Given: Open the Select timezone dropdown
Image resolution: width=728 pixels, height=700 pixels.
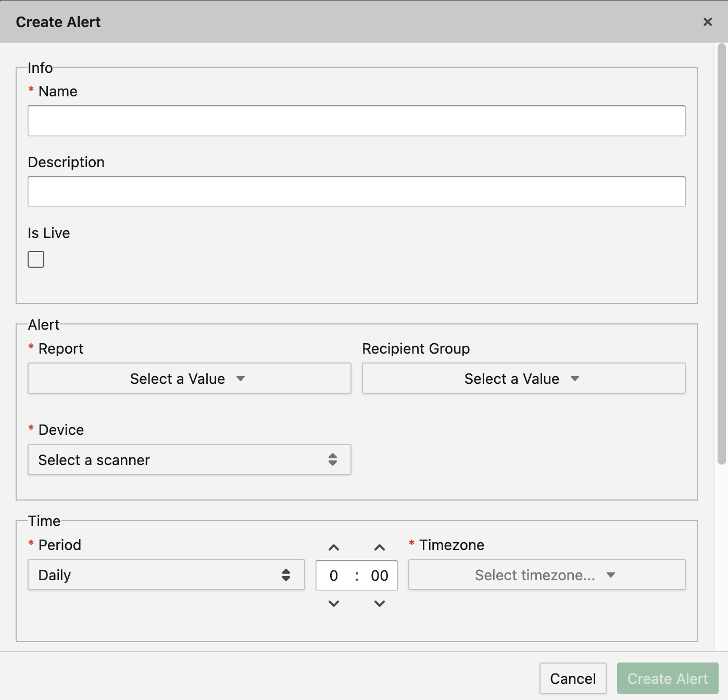Looking at the screenshot, I should [x=546, y=575].
